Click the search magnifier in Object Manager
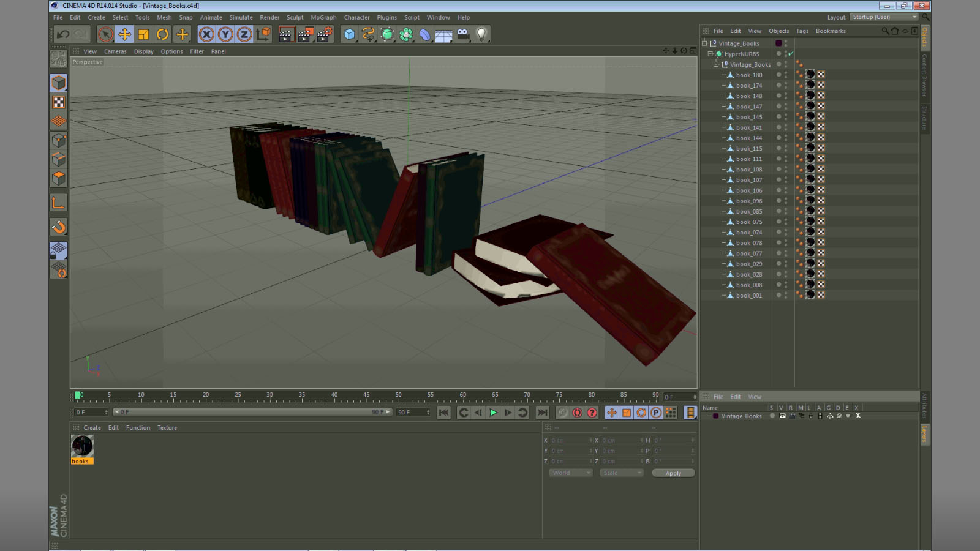980x551 pixels. coord(885,31)
